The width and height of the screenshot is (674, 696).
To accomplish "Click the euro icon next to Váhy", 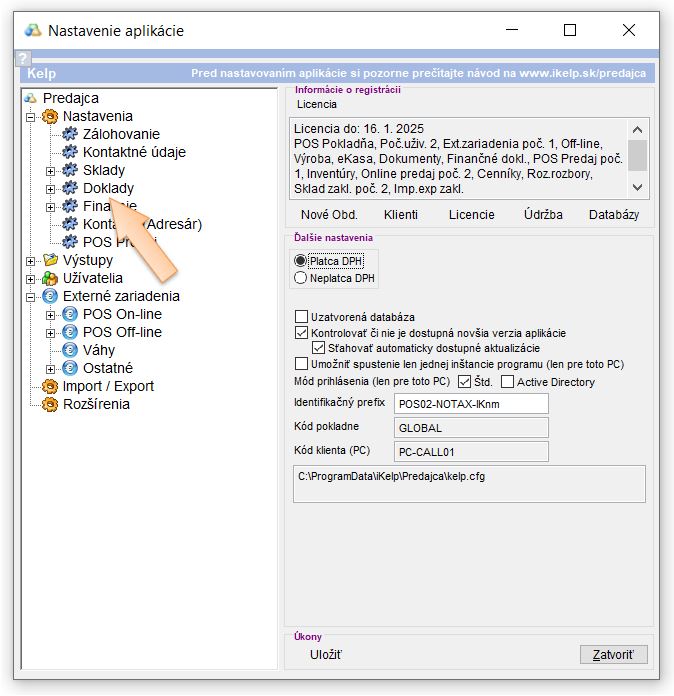I will coord(69,350).
